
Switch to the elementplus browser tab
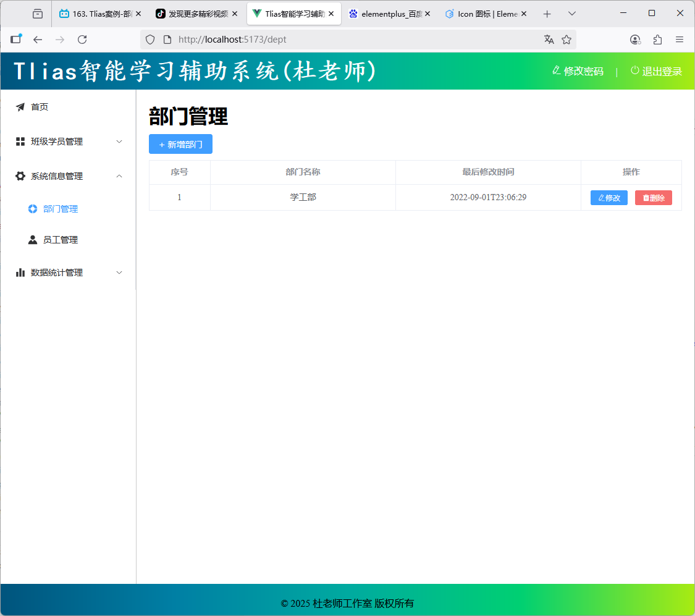click(390, 14)
